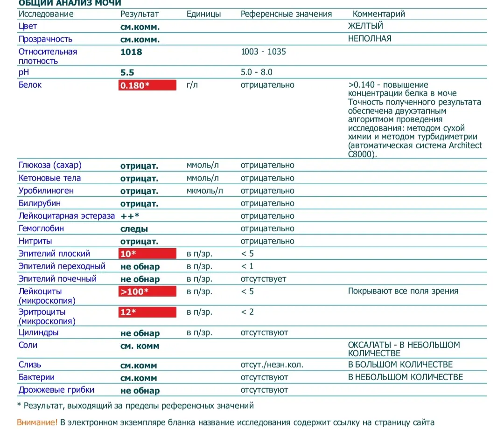
Task: Click the 'см. комм' result for Соли
Action: [140, 346]
